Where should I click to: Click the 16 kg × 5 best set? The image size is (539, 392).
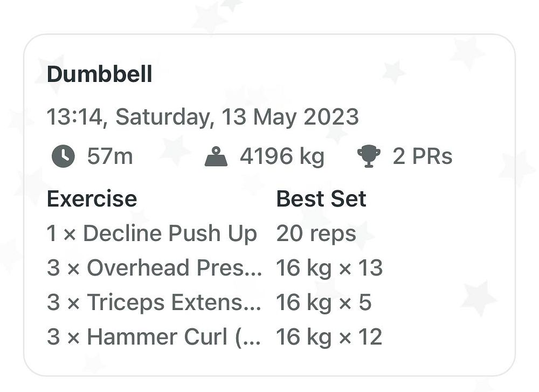(324, 302)
